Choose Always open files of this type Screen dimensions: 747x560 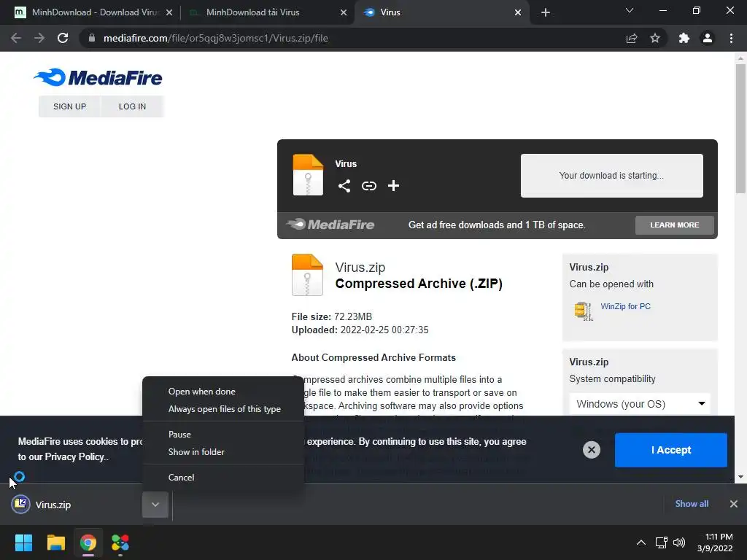tap(223, 409)
